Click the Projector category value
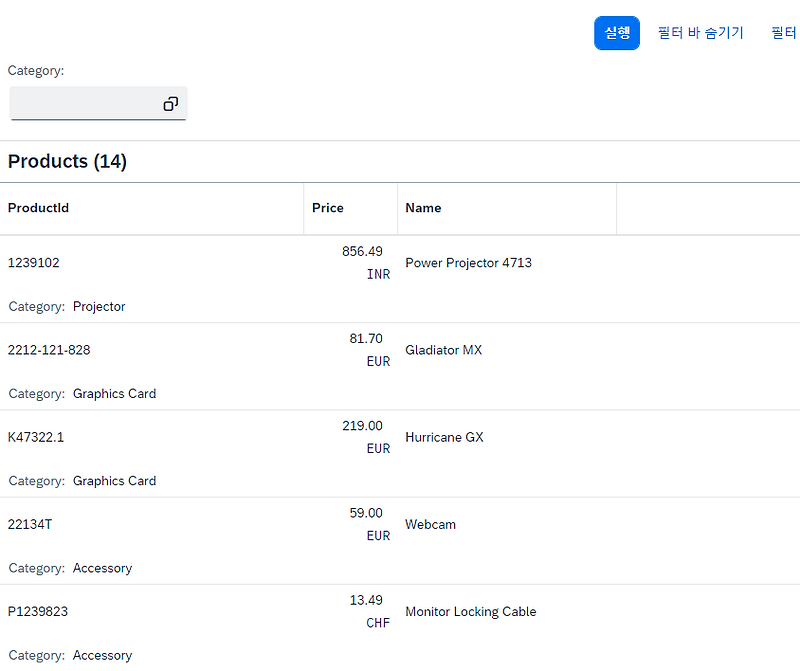The image size is (800, 671). tap(99, 307)
